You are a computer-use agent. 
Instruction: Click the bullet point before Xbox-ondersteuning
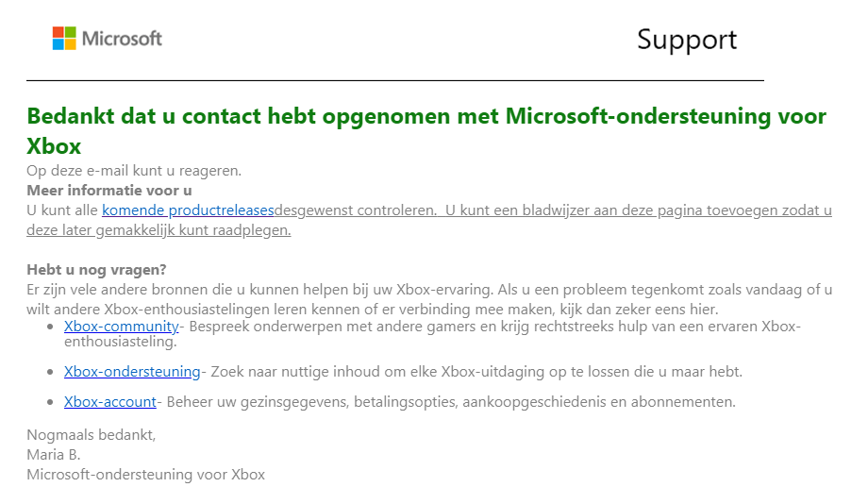click(51, 373)
